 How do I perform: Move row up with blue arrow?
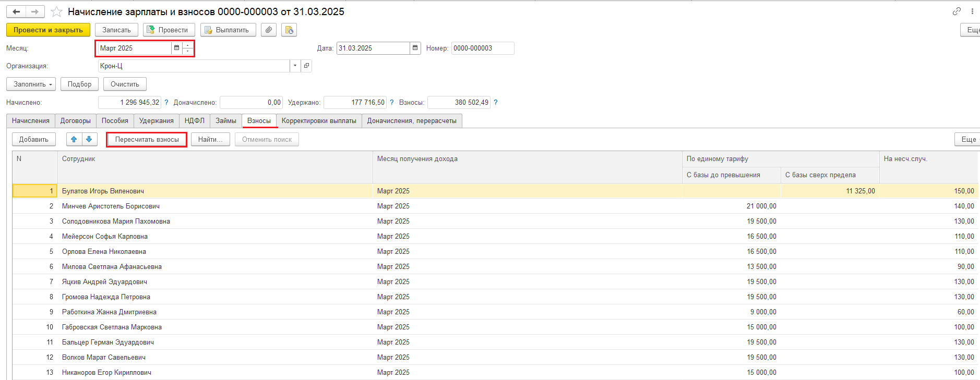(74, 139)
